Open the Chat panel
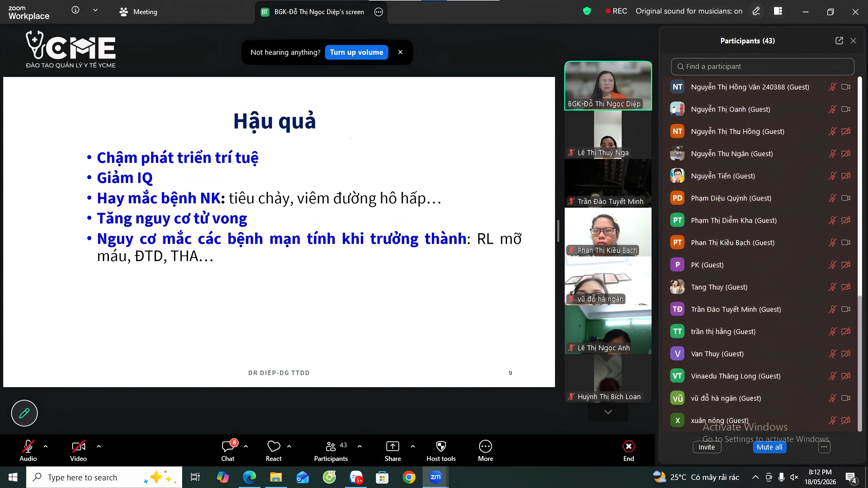868x488 pixels. (x=228, y=451)
